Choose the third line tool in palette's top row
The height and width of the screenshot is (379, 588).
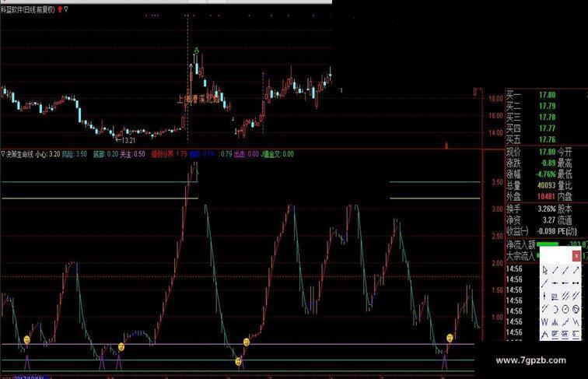pyautogui.click(x=565, y=270)
